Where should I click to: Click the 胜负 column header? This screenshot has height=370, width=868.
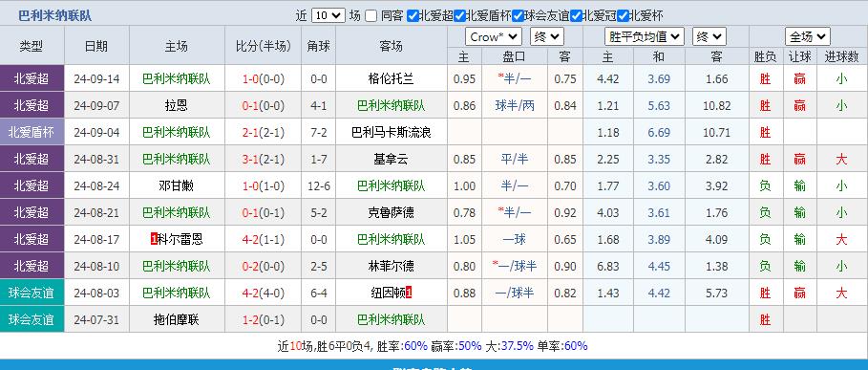click(765, 56)
